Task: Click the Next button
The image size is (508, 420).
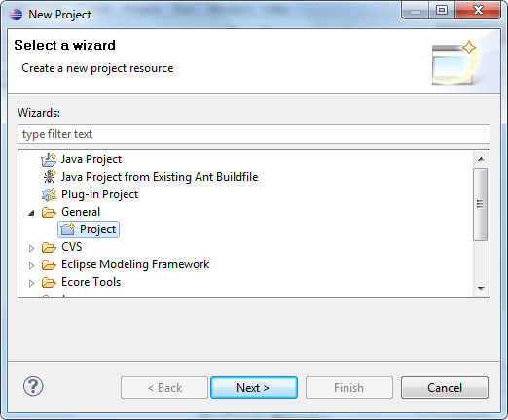Action: click(x=254, y=387)
